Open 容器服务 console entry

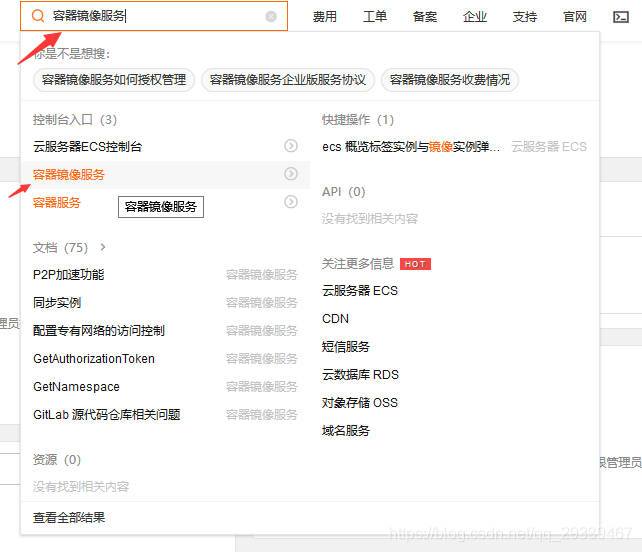coord(57,202)
